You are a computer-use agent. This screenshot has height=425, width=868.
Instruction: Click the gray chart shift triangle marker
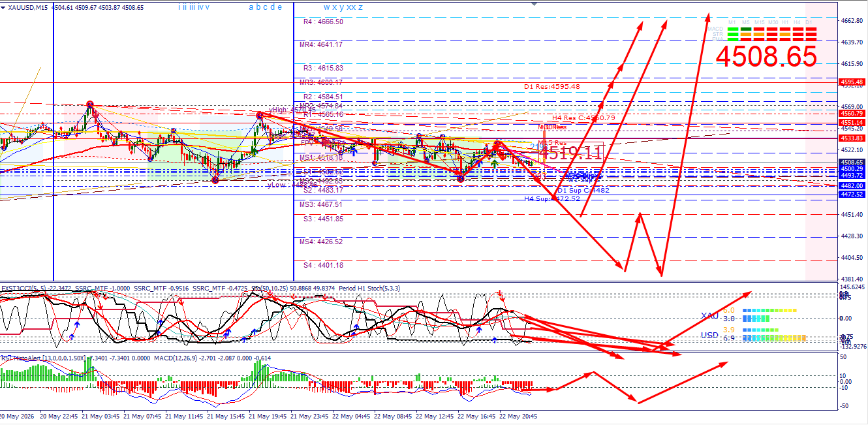[535, 4]
